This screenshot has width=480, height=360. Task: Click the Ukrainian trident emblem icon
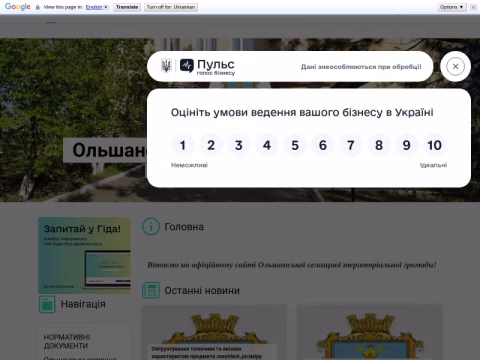tap(166, 66)
